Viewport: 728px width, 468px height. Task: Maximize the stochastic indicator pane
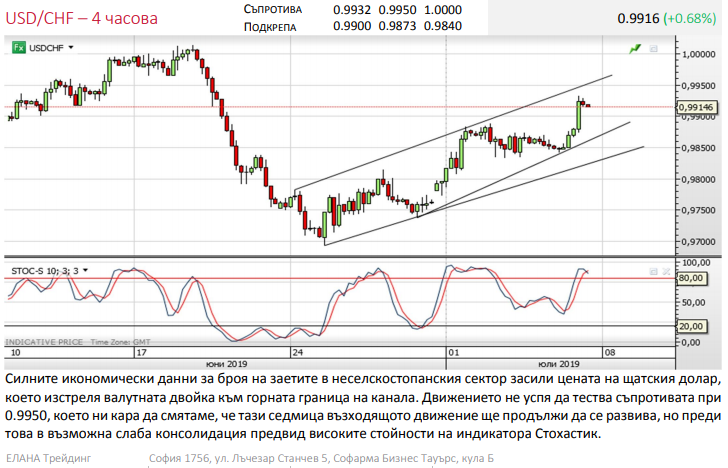point(653,272)
